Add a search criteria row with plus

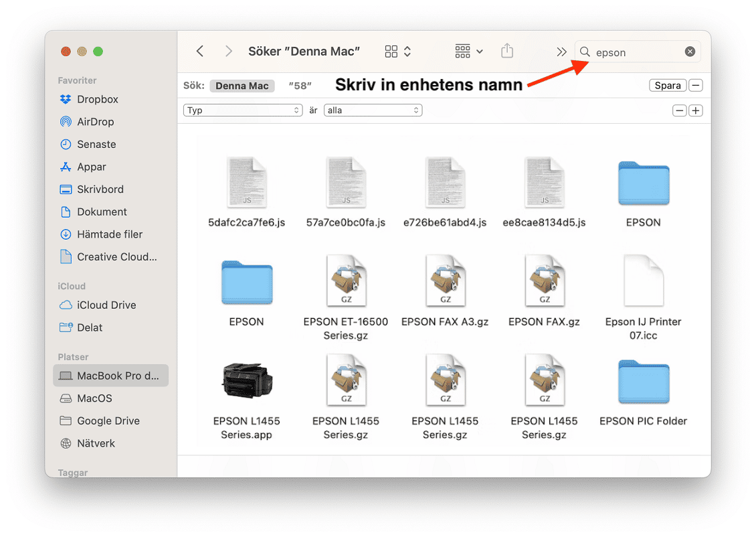tap(696, 110)
